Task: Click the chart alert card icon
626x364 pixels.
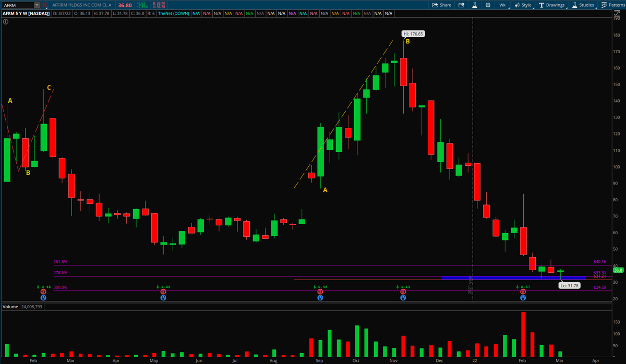Action: (461, 5)
